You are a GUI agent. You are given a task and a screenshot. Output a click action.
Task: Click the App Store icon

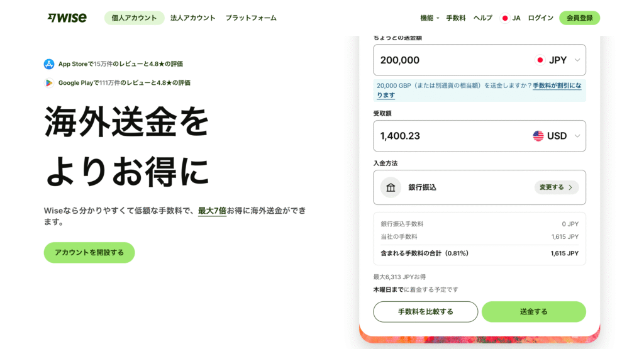(49, 64)
